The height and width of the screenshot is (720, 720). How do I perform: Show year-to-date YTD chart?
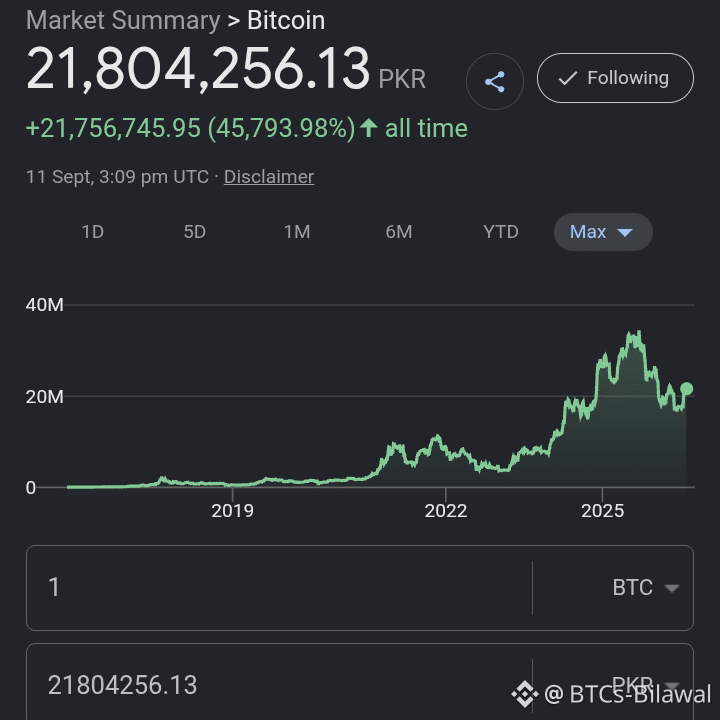coord(501,232)
